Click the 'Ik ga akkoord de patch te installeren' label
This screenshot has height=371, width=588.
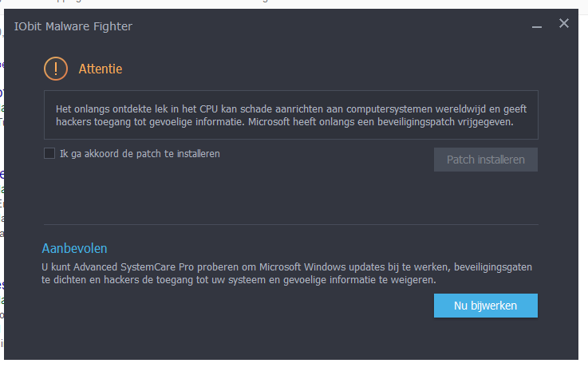[x=140, y=154]
